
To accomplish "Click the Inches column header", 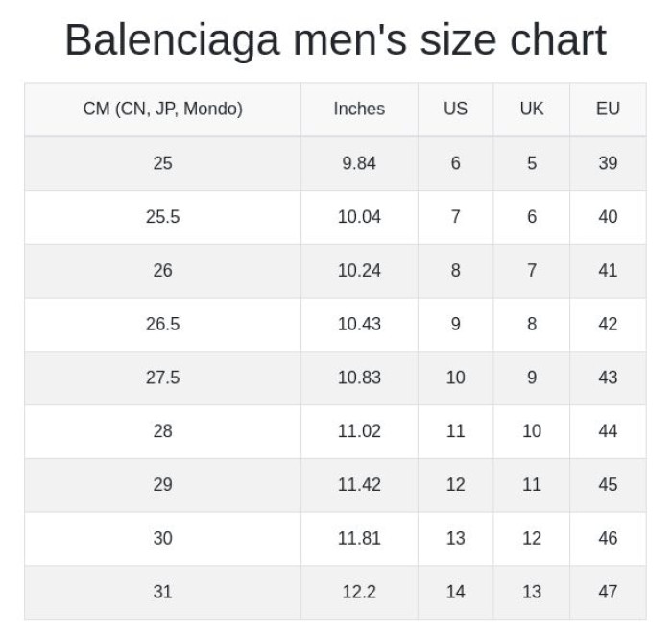I will pyautogui.click(x=359, y=110).
